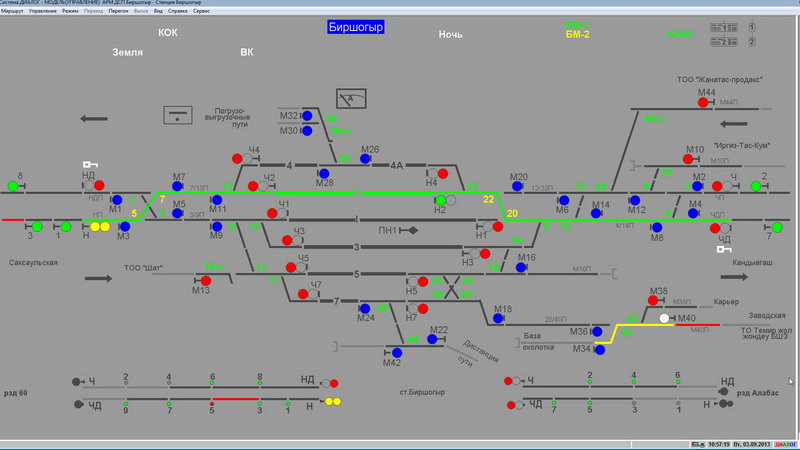Screen dimensions: 800x450
Task: Select blue shunting signal М28
Action: click(x=324, y=174)
